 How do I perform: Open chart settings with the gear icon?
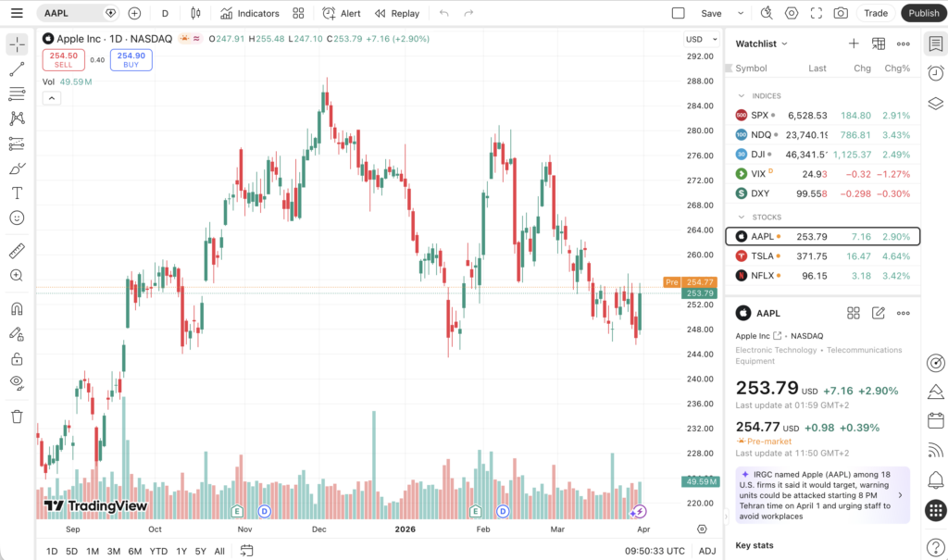point(790,13)
